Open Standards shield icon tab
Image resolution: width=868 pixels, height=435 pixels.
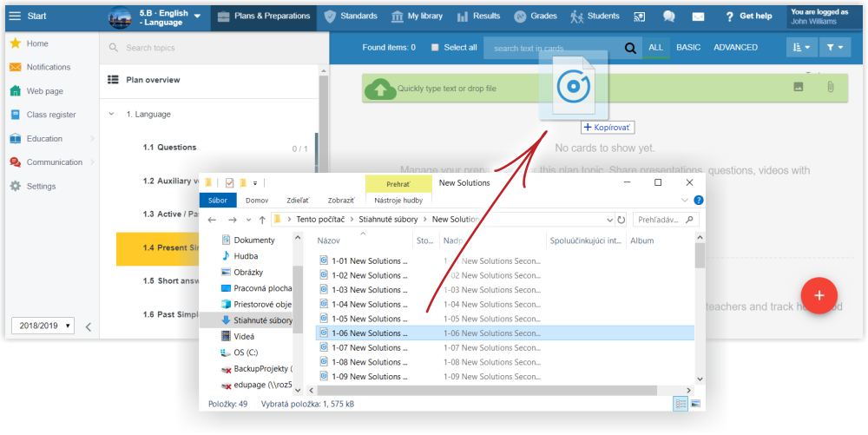tap(350, 16)
